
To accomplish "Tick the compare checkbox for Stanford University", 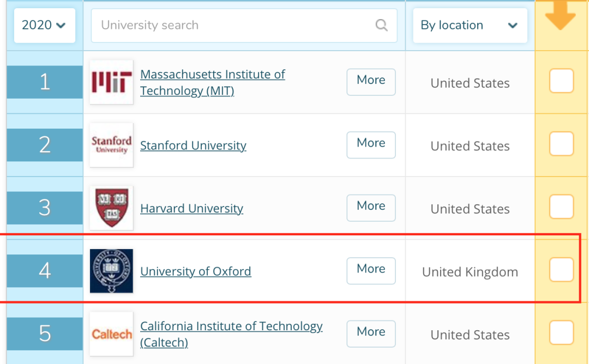I will pos(561,144).
